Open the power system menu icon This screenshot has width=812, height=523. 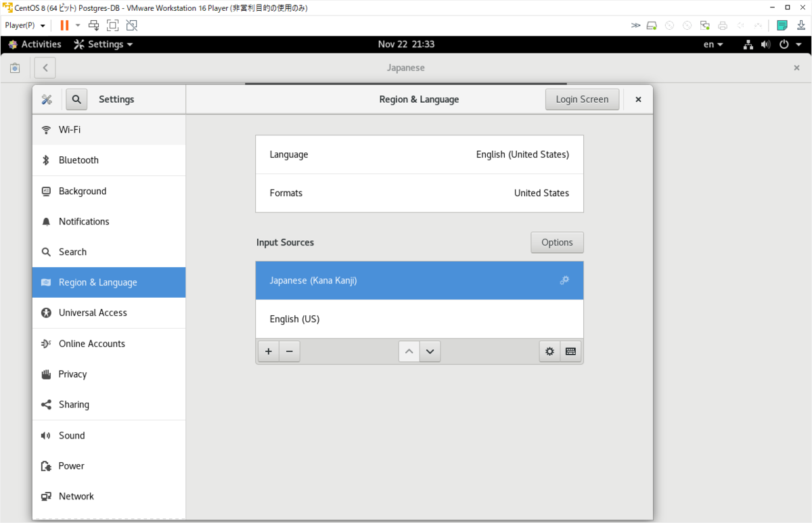pos(784,44)
